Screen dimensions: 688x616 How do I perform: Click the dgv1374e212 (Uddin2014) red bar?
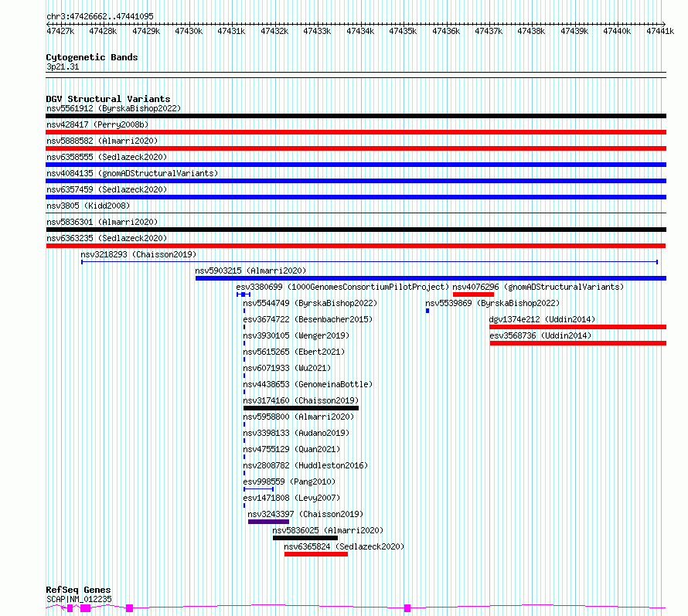click(577, 327)
